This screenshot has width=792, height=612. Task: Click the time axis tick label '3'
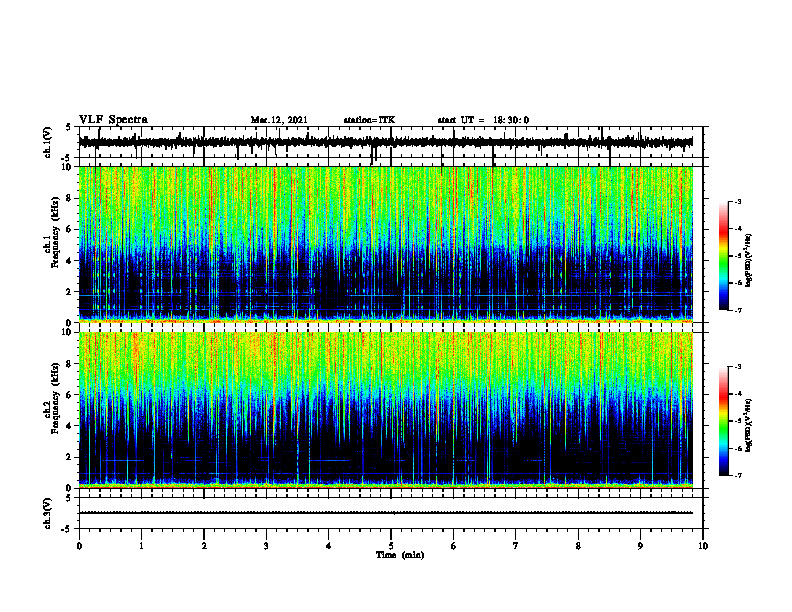pyautogui.click(x=266, y=546)
